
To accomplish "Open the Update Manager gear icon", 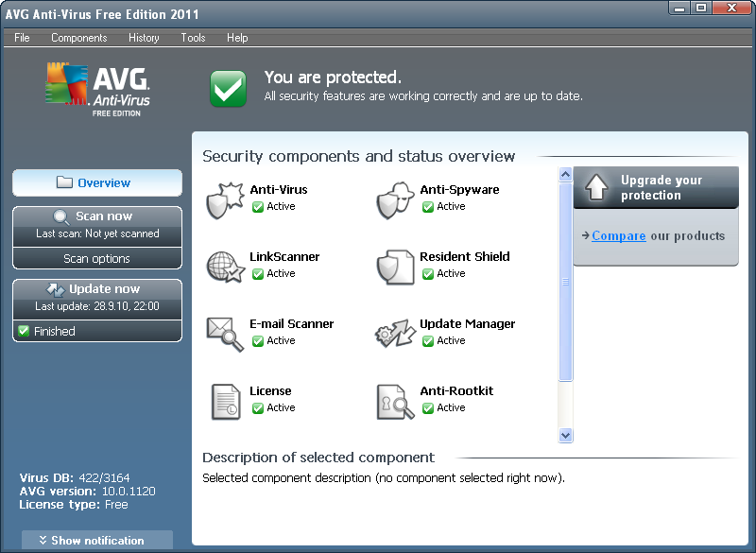I will 395,334.
